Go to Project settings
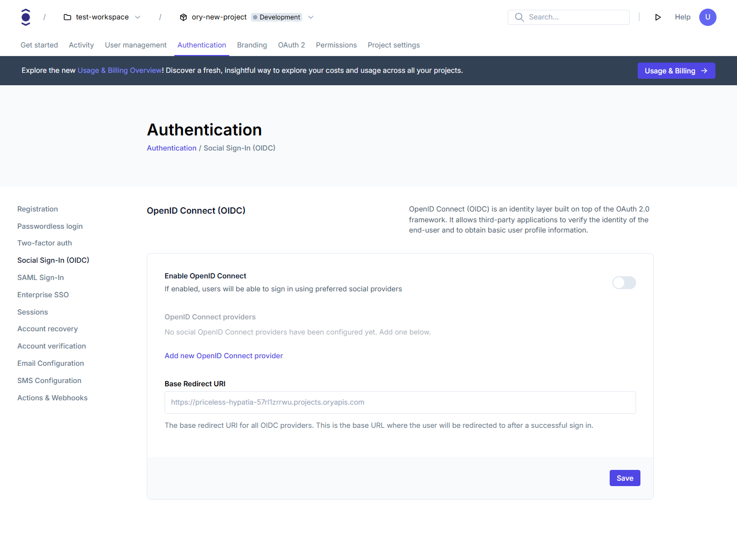The image size is (737, 560). pos(393,45)
